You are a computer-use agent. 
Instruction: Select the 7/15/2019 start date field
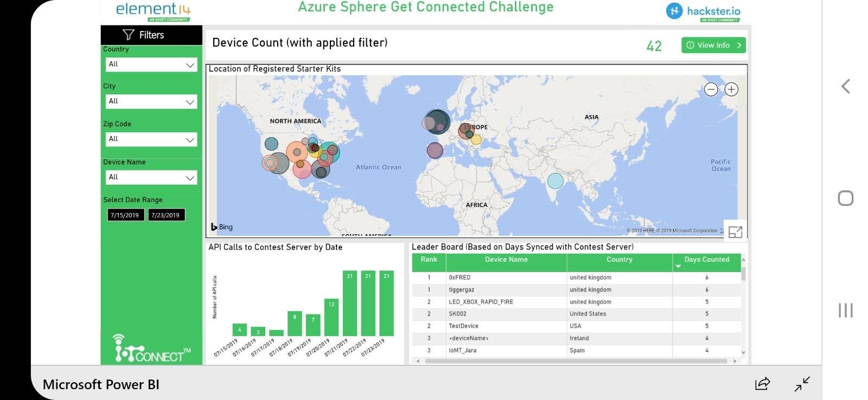coord(125,215)
